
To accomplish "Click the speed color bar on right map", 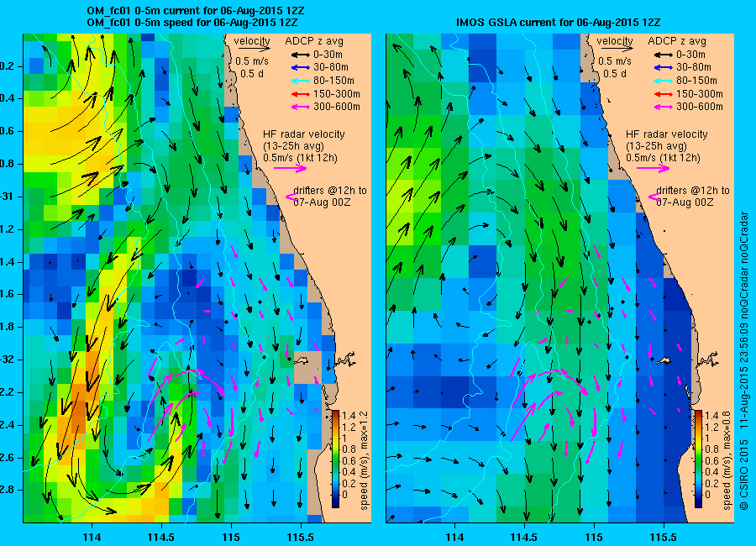I will (698, 459).
